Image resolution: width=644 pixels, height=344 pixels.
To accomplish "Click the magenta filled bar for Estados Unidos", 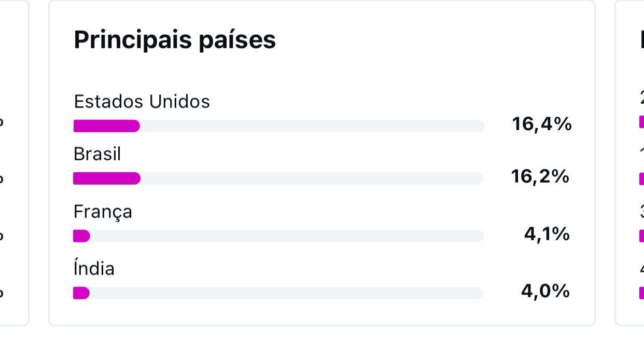I will 106,126.
